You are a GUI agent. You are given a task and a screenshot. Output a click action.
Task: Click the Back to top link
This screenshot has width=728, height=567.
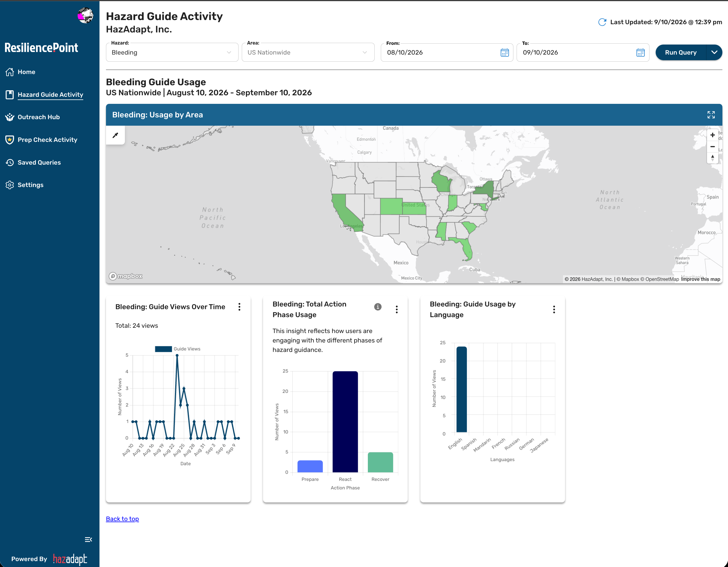coord(122,519)
